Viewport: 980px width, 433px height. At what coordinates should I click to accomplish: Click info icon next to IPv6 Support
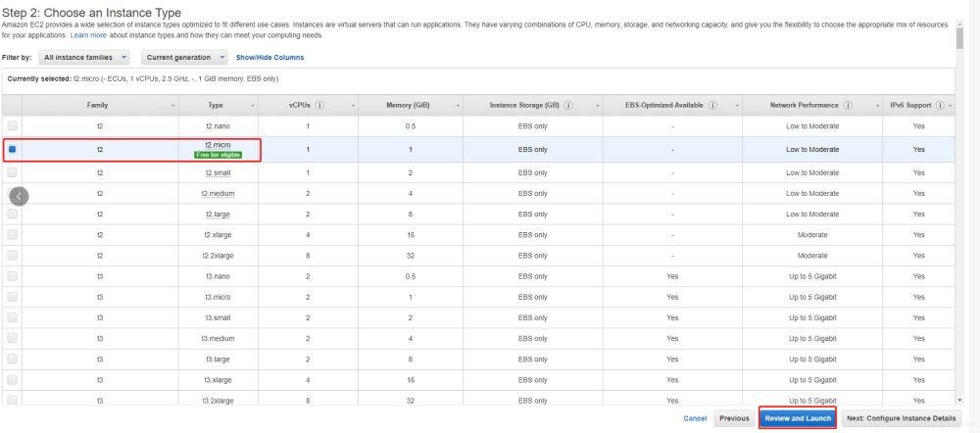click(x=939, y=105)
